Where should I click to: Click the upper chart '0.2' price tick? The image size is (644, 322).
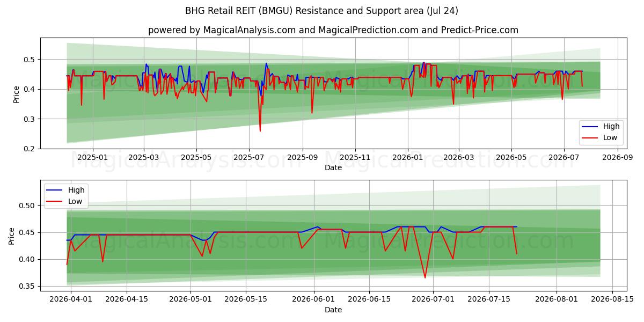30,149
